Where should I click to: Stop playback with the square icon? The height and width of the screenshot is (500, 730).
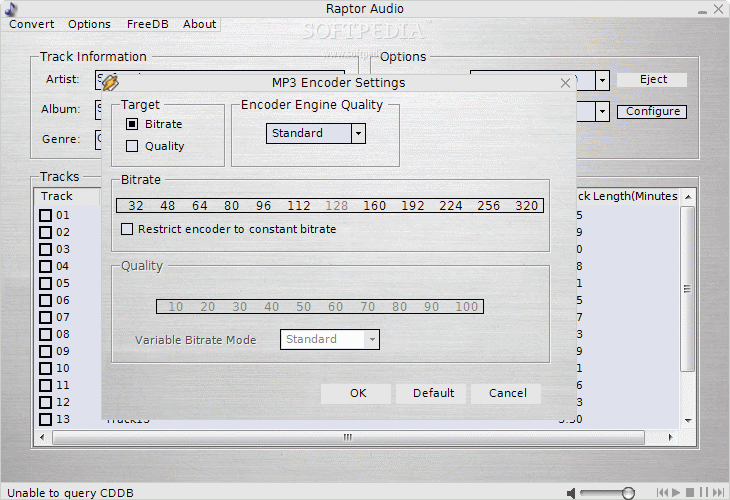[690, 492]
